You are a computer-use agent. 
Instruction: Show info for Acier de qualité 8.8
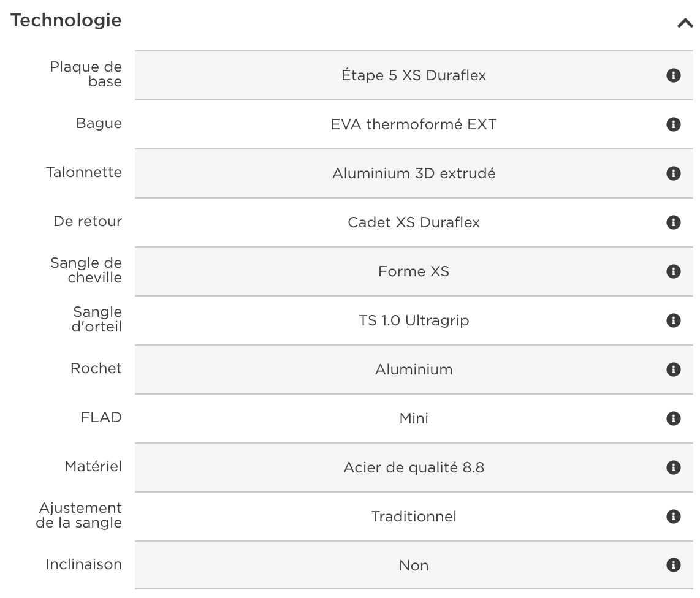pos(673,467)
